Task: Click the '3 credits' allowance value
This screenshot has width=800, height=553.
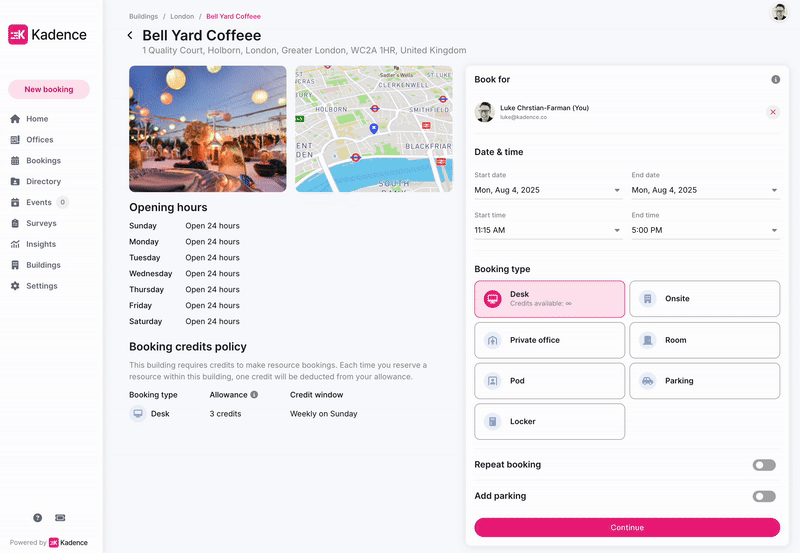Action: [225, 414]
